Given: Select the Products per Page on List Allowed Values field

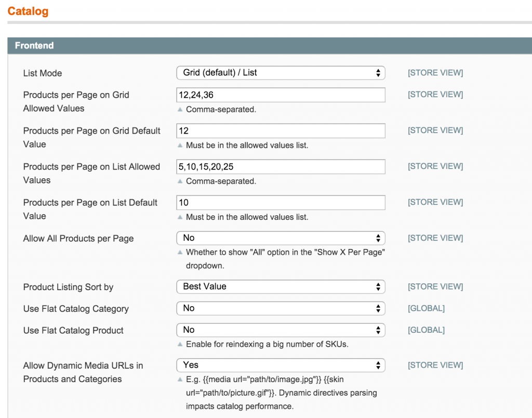Looking at the screenshot, I should [281, 166].
